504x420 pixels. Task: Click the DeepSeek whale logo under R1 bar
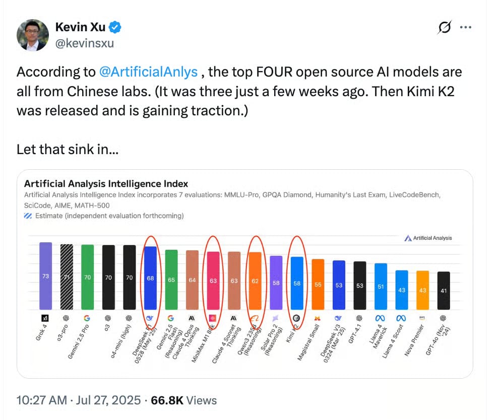click(150, 318)
